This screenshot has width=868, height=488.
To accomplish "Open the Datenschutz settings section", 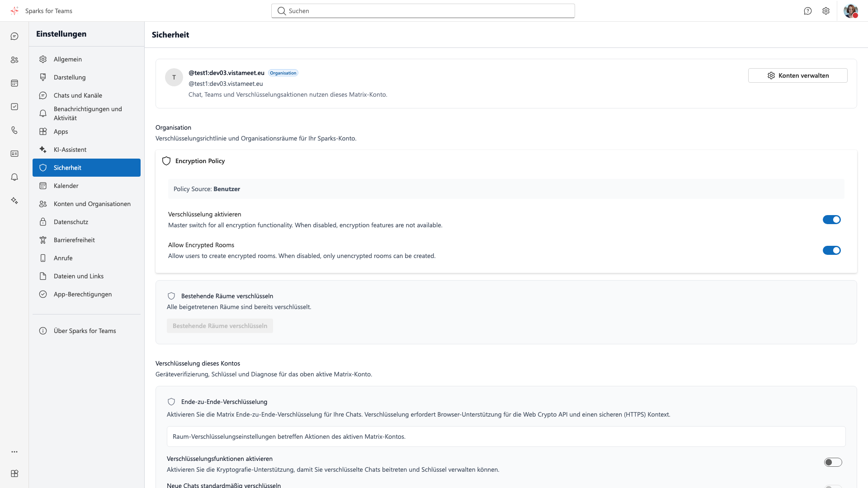I will pos(86,222).
